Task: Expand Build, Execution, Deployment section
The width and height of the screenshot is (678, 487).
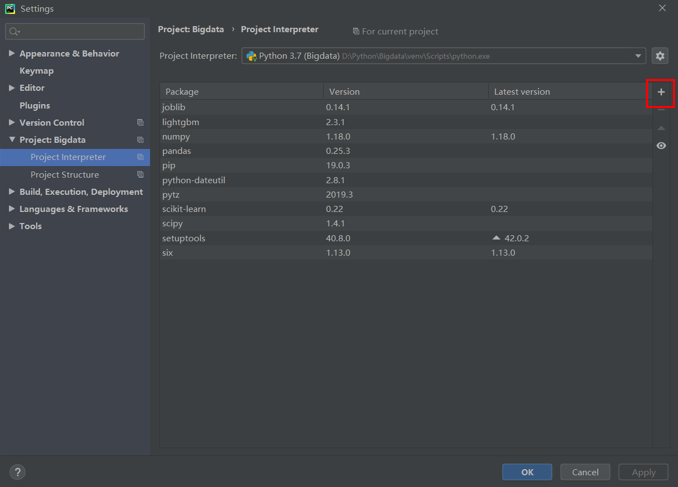Action: tap(12, 192)
